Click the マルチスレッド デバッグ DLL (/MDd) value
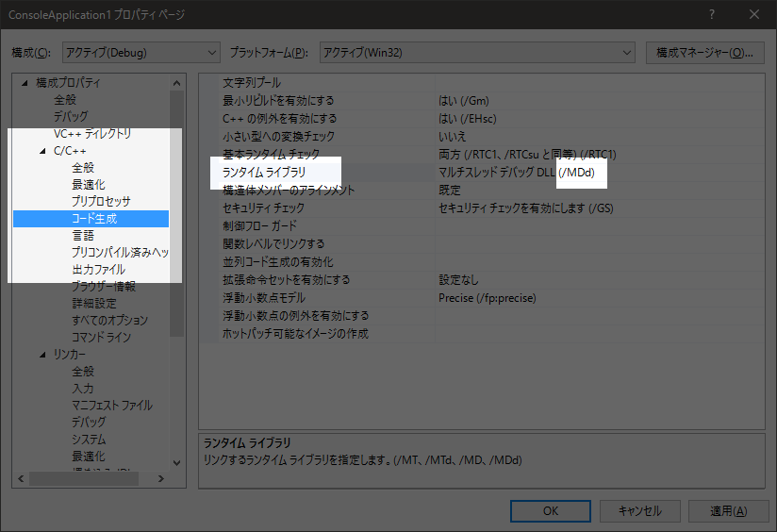The image size is (777, 532). (517, 172)
